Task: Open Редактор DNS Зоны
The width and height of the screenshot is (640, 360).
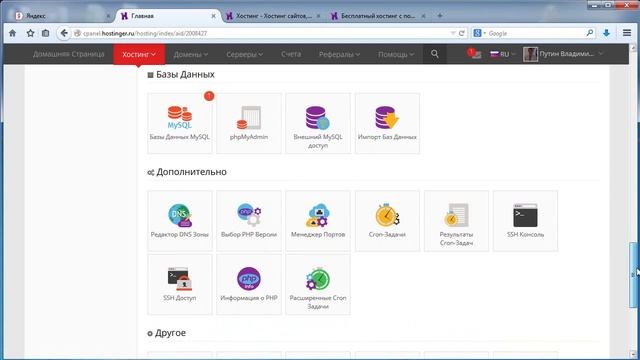Action: tap(180, 221)
